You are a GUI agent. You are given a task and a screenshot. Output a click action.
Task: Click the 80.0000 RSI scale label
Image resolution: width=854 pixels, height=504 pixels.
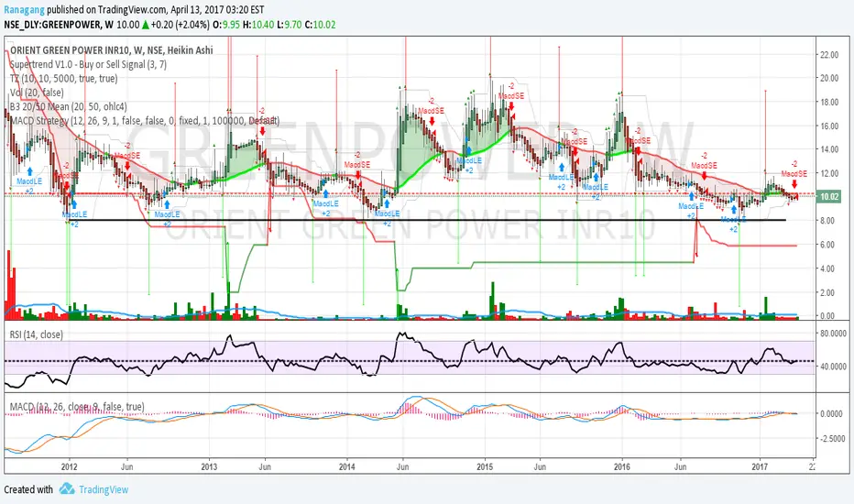[833, 334]
